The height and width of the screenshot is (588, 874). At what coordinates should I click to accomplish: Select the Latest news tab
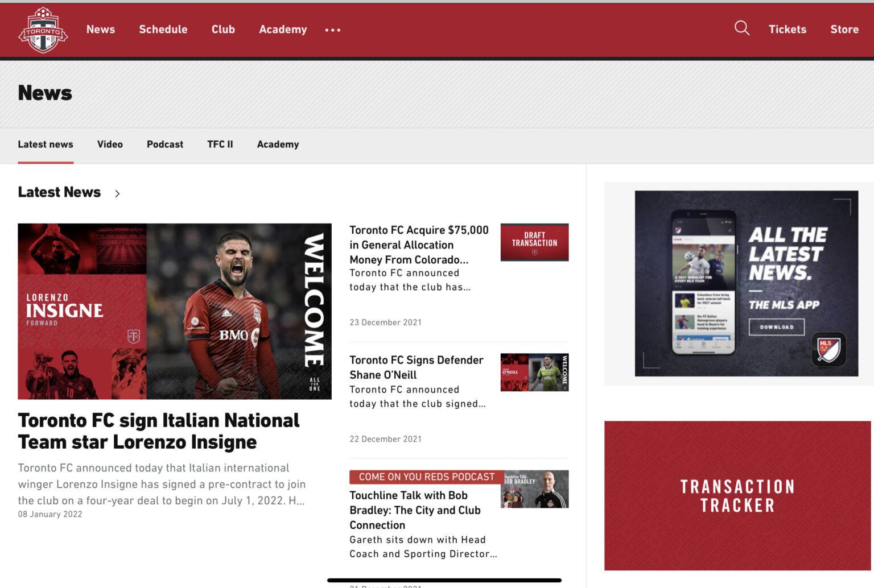click(x=46, y=144)
